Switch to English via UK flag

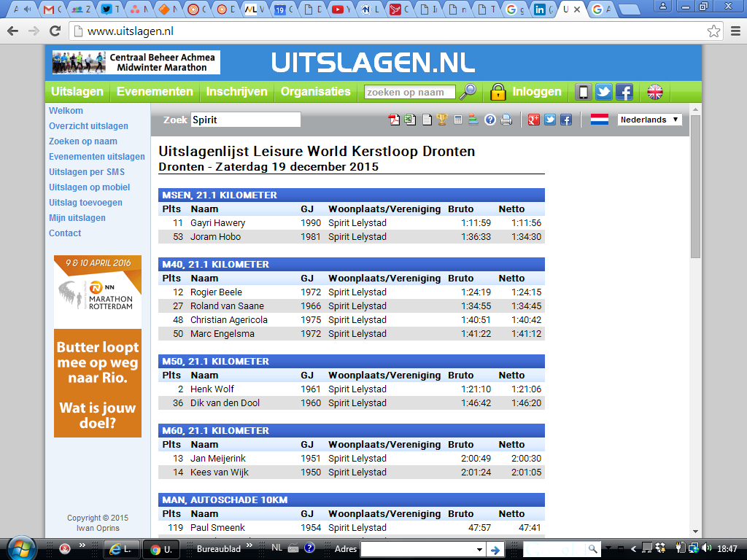655,92
